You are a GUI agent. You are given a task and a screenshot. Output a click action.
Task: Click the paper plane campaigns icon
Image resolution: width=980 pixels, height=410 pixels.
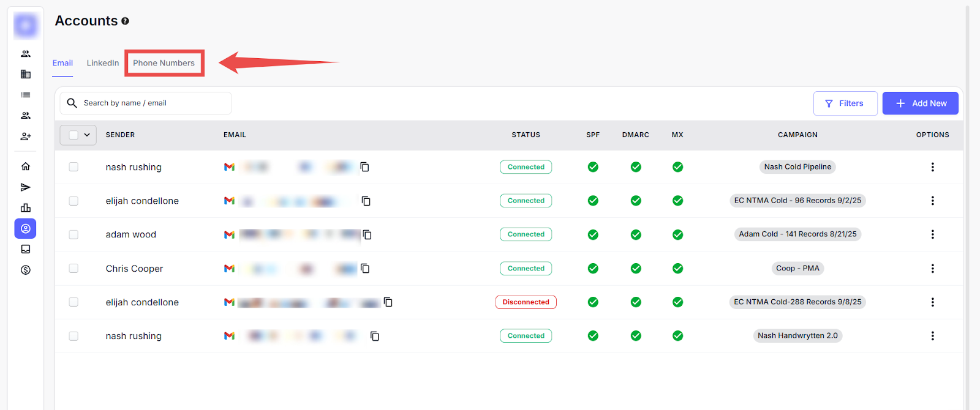pos(26,187)
